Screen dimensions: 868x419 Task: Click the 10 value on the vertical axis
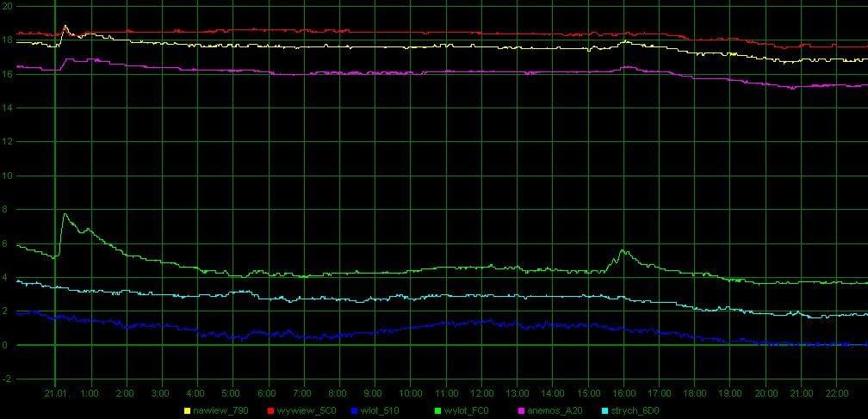tap(8, 176)
